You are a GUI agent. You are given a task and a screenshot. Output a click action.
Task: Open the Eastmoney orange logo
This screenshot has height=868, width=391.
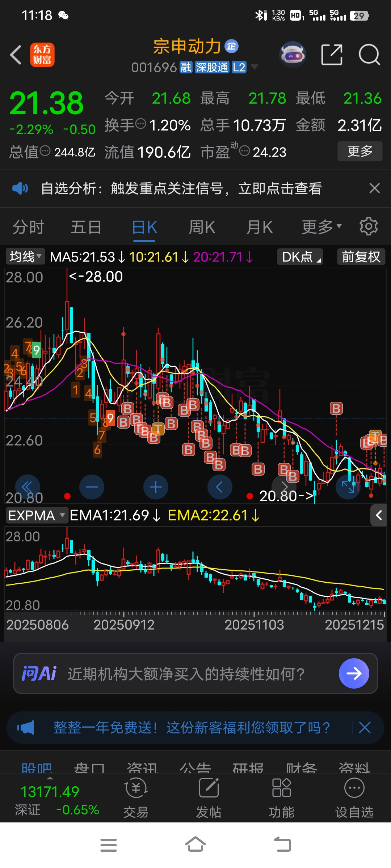[42, 55]
